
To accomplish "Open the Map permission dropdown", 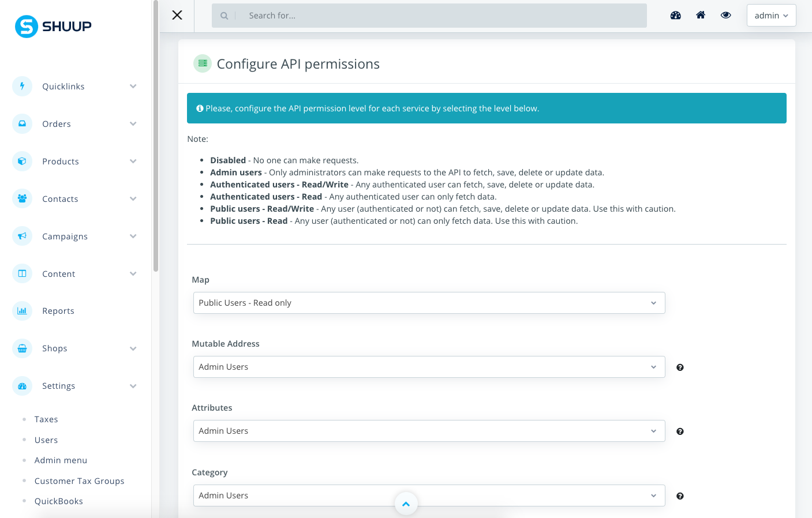I will pyautogui.click(x=429, y=303).
